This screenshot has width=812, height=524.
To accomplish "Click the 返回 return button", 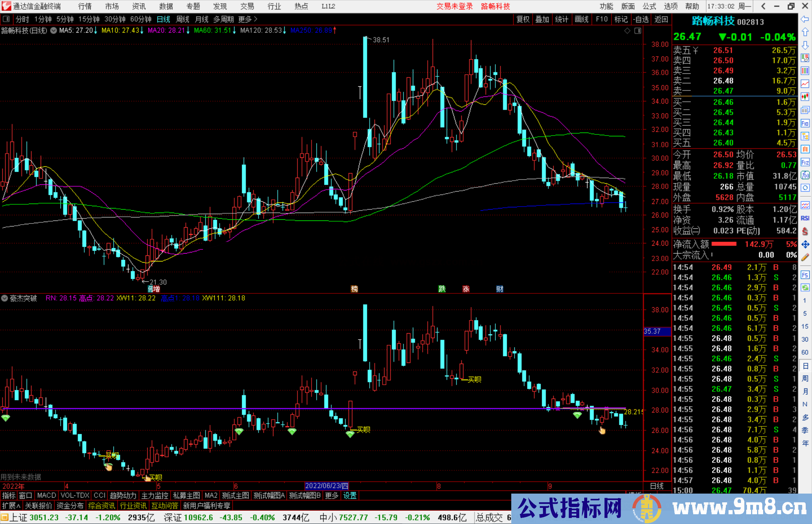I will tap(661, 19).
